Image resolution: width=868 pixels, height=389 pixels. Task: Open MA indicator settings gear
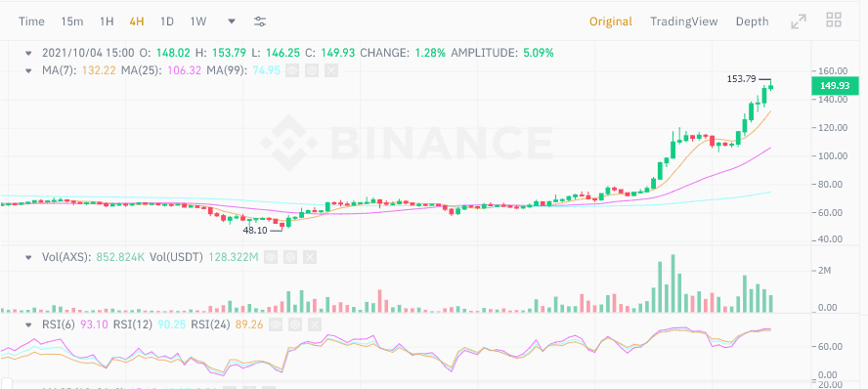[312, 70]
